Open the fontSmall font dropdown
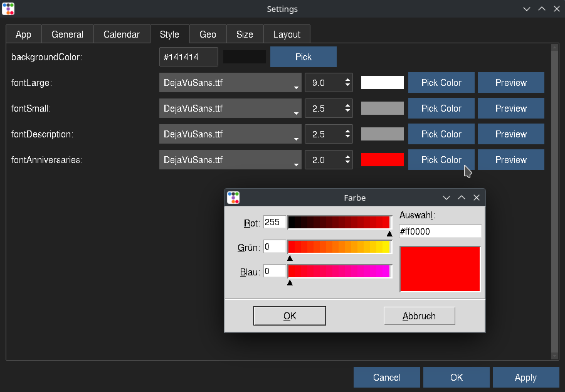This screenshot has width=565, height=392. [230, 108]
